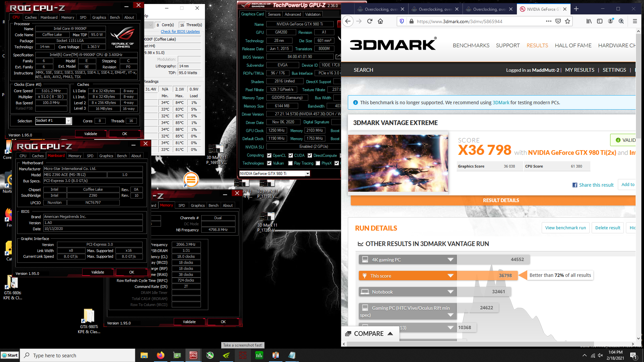Open File Explorer from the taskbar
The width and height of the screenshot is (644, 362).
[144, 355]
